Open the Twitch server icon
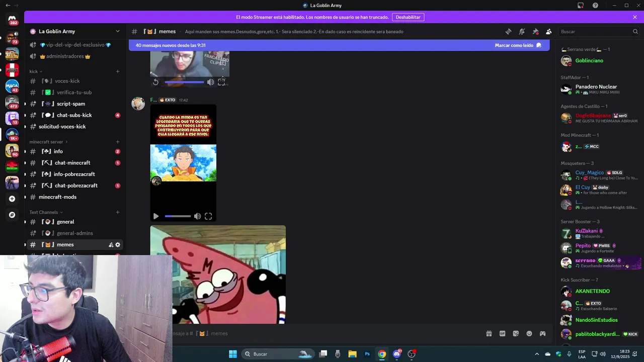This screenshot has width=644, height=362. tap(12, 118)
